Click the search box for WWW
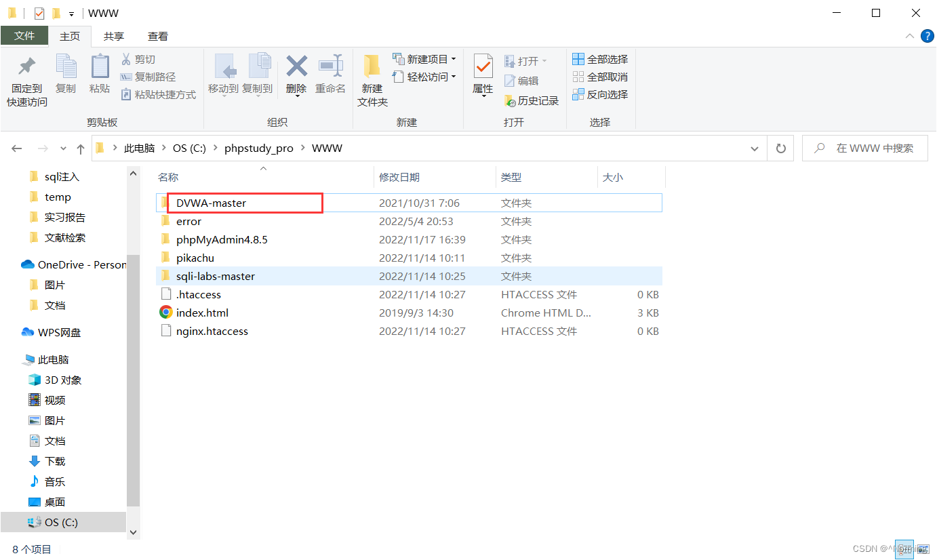 (x=864, y=148)
